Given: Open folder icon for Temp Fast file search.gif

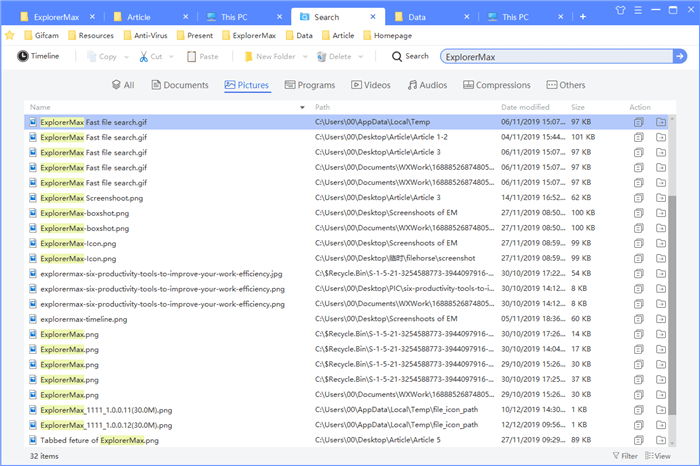Looking at the screenshot, I should coord(661,122).
